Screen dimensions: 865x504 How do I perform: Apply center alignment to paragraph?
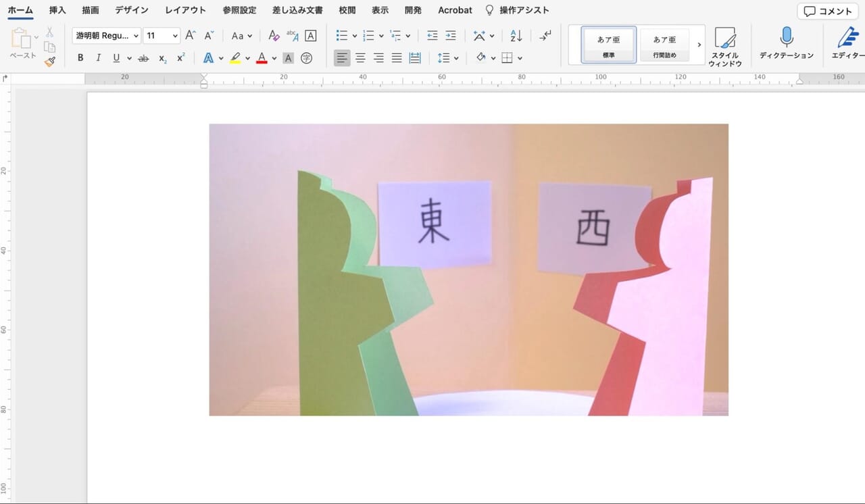point(360,57)
